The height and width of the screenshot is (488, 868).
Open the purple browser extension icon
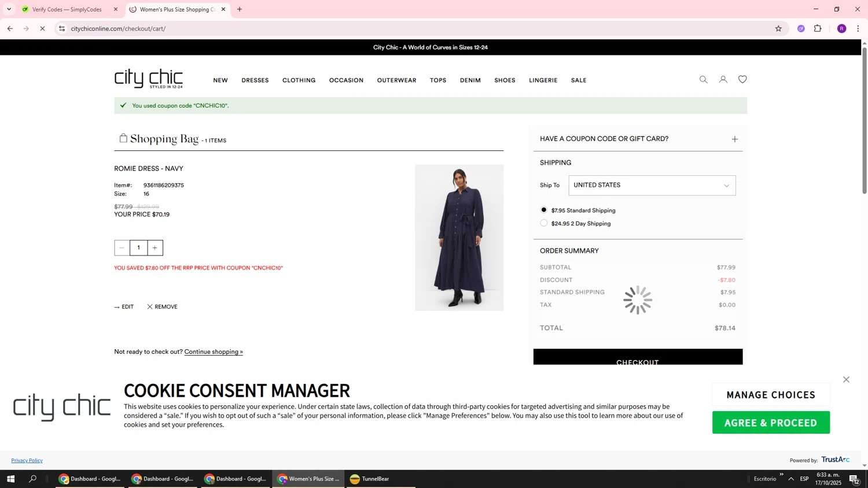[x=801, y=29]
